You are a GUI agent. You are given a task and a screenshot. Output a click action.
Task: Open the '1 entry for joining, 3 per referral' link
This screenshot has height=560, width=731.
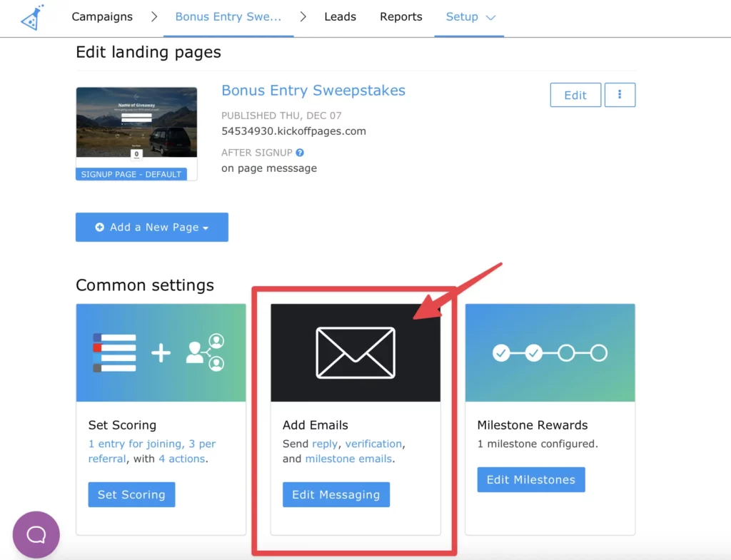152,451
